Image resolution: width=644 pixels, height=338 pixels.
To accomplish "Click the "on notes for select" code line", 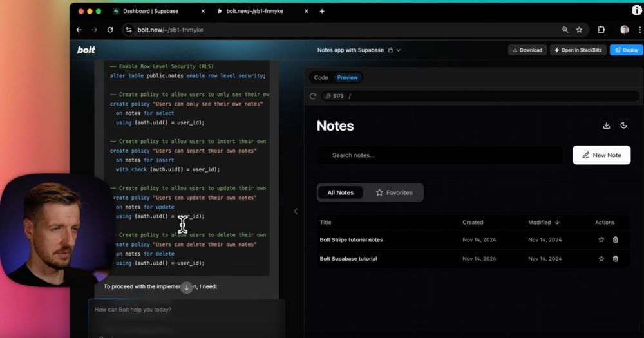I will (x=145, y=113).
